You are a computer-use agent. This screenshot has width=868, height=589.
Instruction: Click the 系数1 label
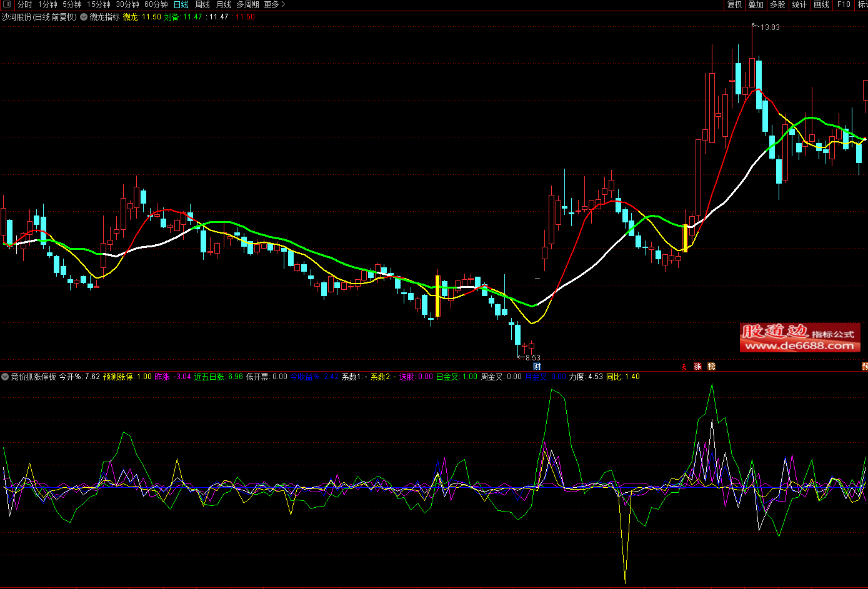click(354, 377)
